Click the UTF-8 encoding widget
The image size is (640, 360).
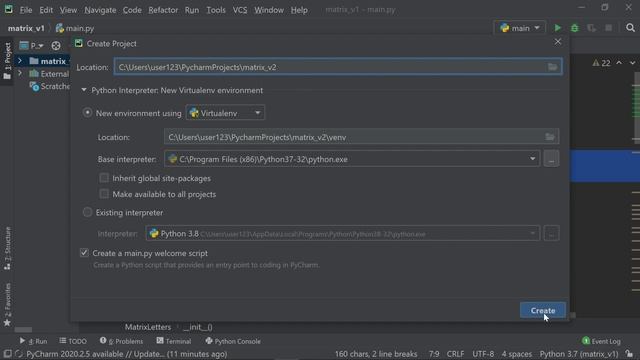point(482,354)
